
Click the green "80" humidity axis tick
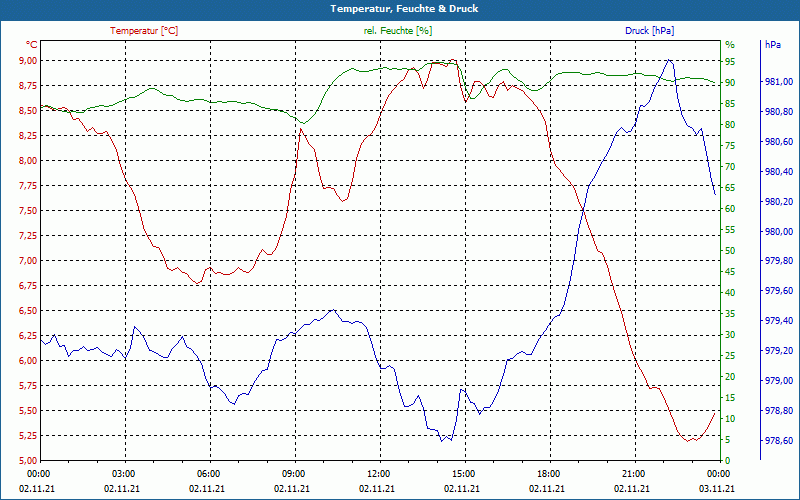tap(730, 125)
